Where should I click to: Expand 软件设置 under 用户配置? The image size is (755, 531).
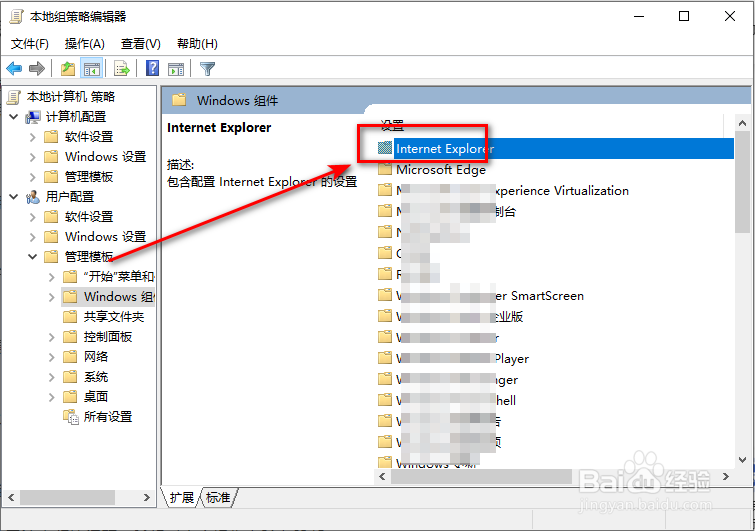(x=32, y=217)
